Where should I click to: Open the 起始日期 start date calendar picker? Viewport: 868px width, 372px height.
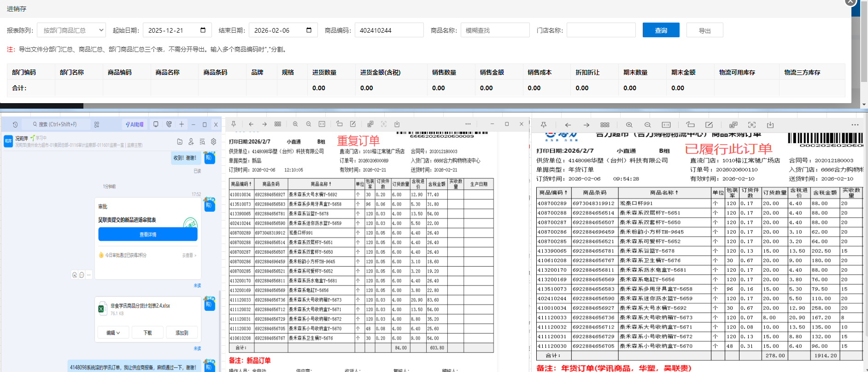click(x=203, y=30)
